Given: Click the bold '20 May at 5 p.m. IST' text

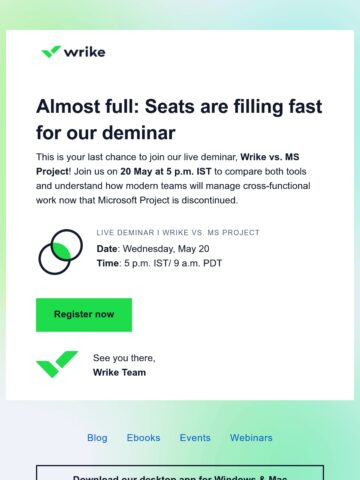Looking at the screenshot, I should (x=166, y=171).
